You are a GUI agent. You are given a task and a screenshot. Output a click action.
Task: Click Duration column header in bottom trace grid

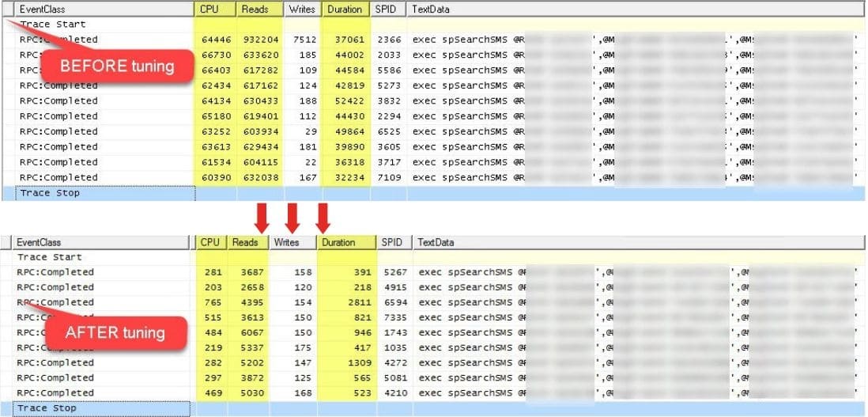[x=347, y=243]
